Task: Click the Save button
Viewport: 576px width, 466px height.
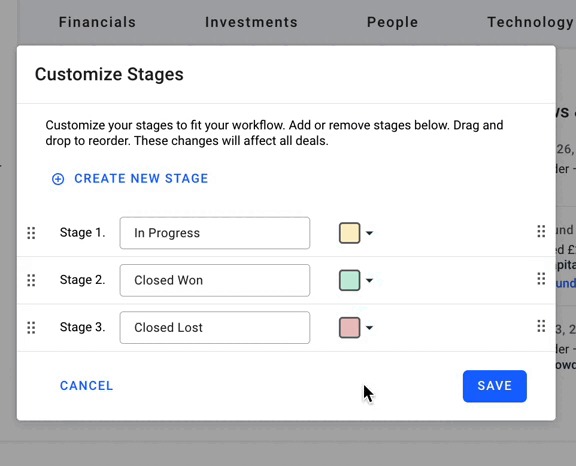Action: pos(494,386)
